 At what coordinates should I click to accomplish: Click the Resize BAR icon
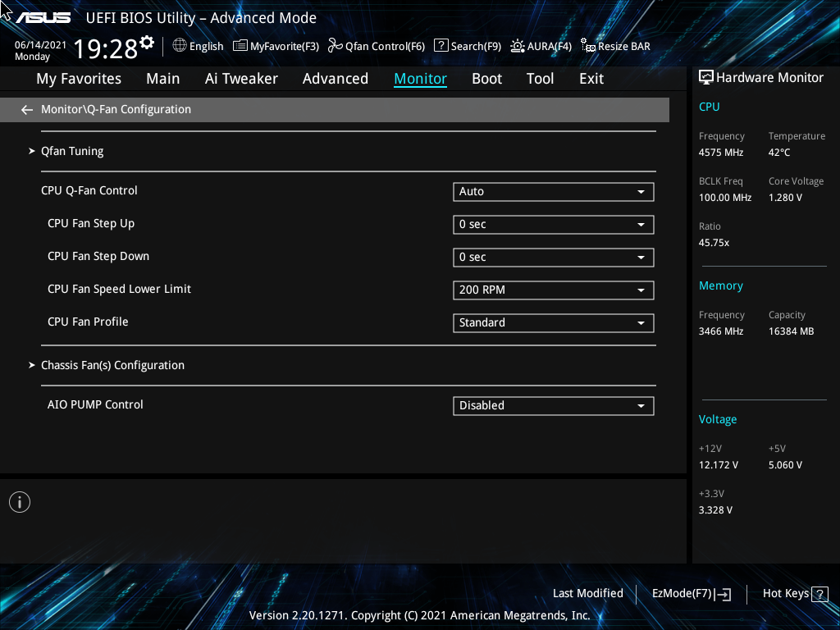pos(587,46)
